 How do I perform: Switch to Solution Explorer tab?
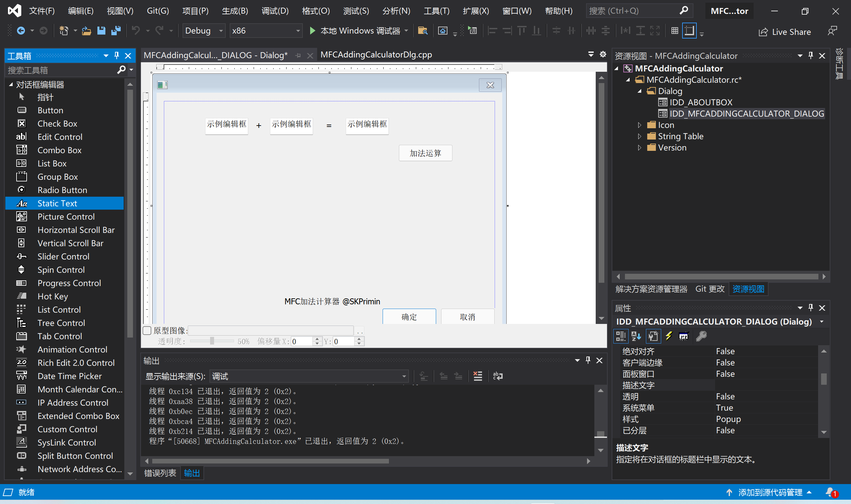(651, 289)
